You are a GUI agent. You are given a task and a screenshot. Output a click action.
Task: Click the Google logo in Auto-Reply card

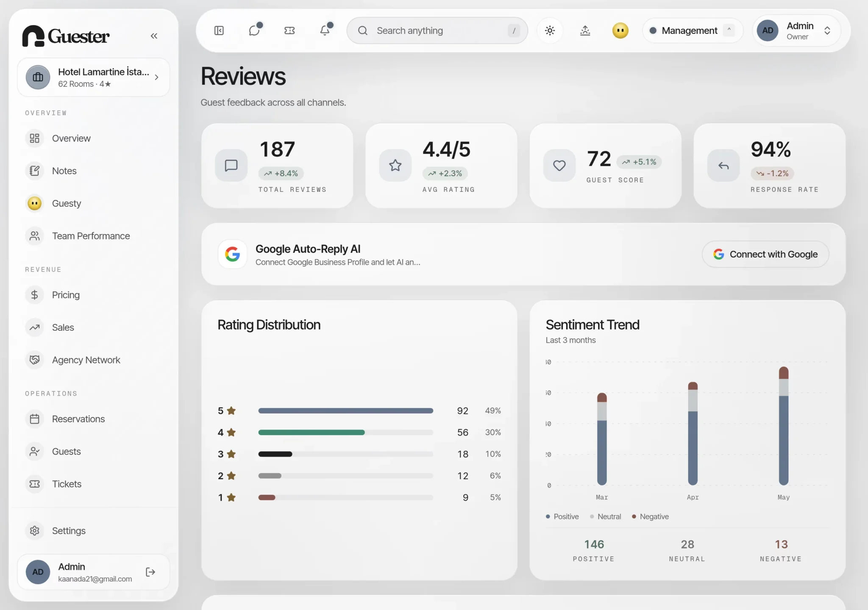[232, 254]
